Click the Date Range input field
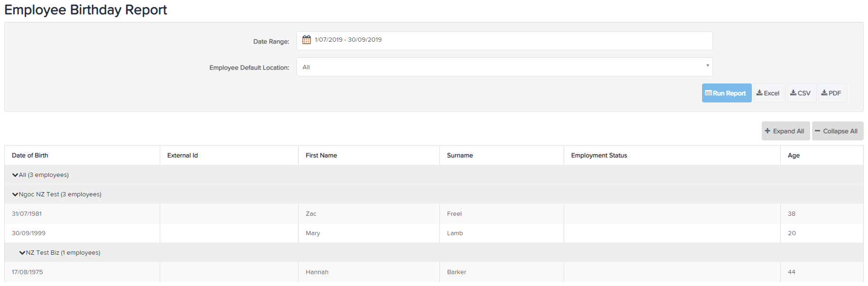Viewport: 868px width, 286px height. 504,41
